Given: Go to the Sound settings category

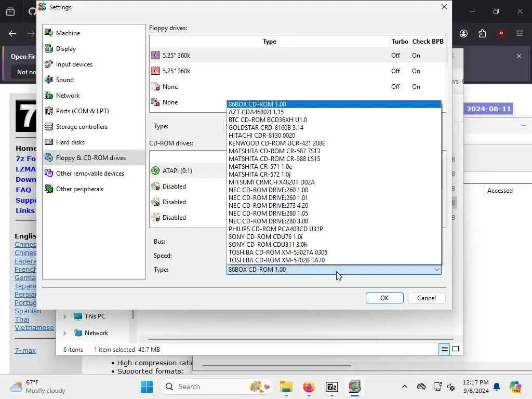Looking at the screenshot, I should [x=94, y=79].
